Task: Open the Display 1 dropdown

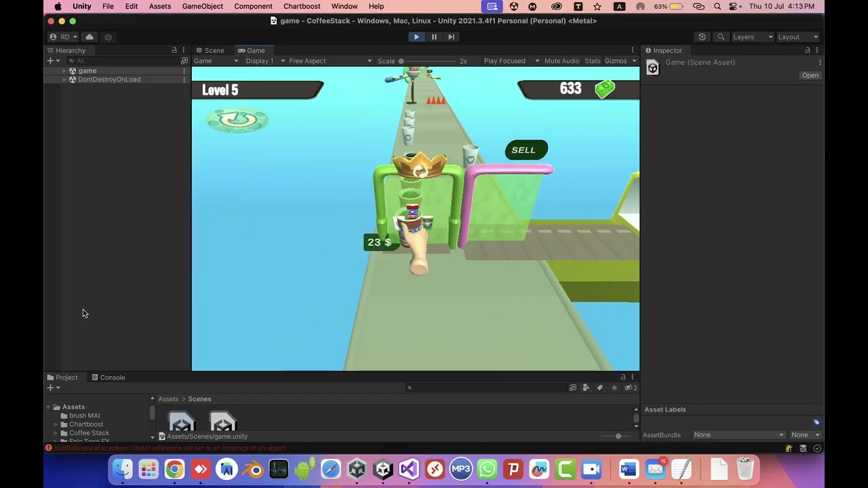Action: 265,61
